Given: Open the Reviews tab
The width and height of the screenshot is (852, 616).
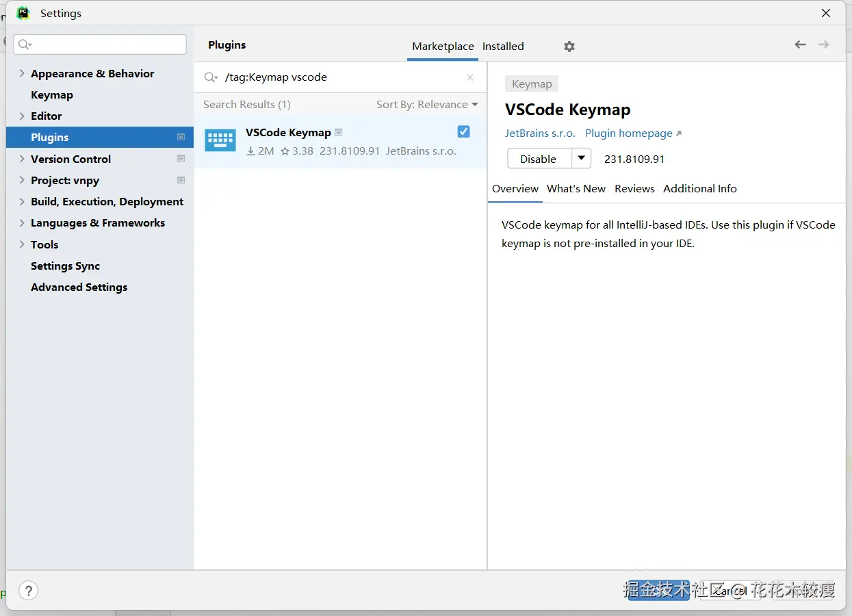Looking at the screenshot, I should pyautogui.click(x=634, y=188).
